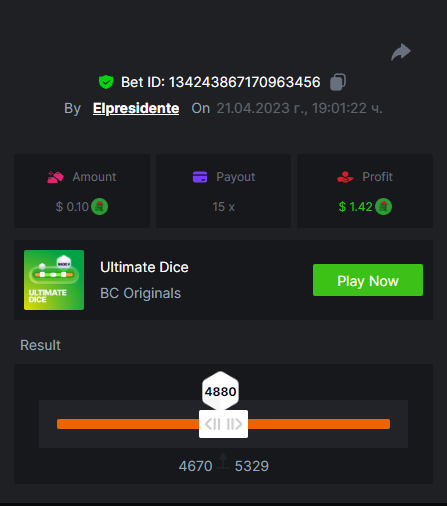The width and height of the screenshot is (447, 506).
Task: Open the Ultimate Dice game thumbnail
Action: [x=54, y=280]
